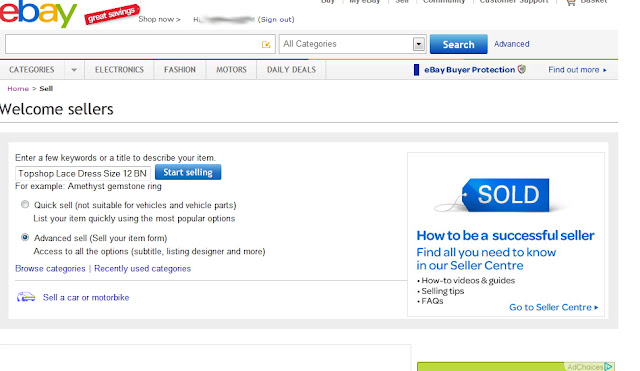
Task: Click the Customer Support top link
Action: (x=514, y=2)
